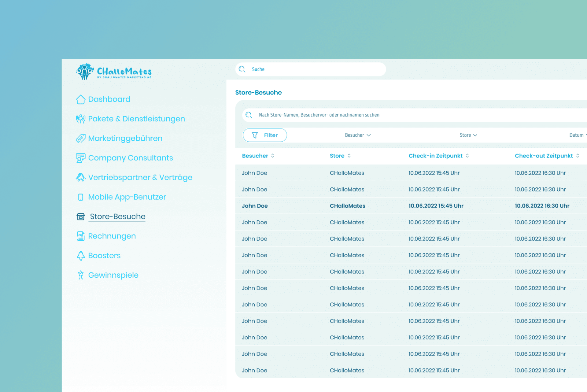Click the Marketinggebühren price tag icon

click(x=80, y=139)
